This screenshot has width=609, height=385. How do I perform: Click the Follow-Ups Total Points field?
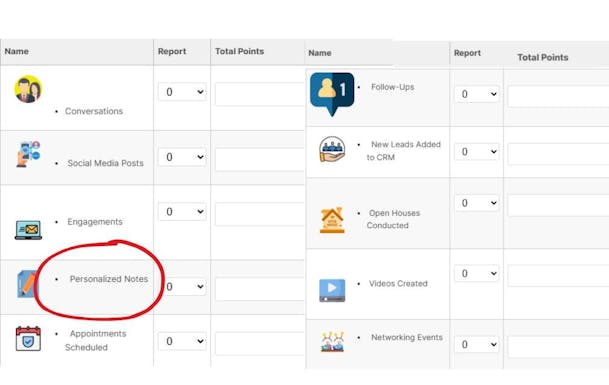click(558, 97)
